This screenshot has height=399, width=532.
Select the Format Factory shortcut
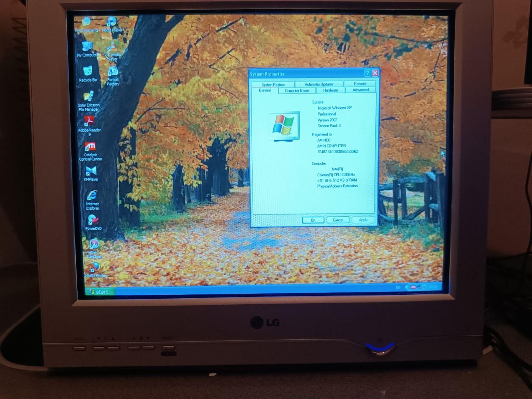(x=113, y=77)
